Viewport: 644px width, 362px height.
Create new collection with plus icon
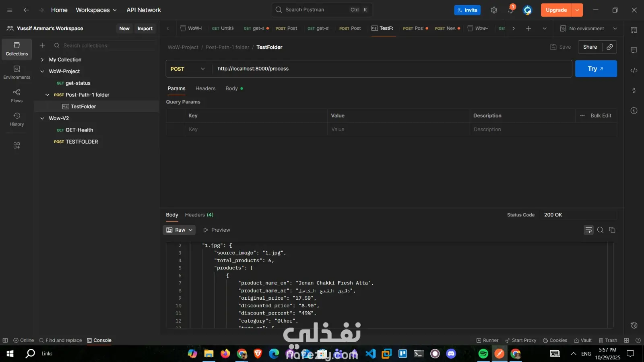(42, 45)
